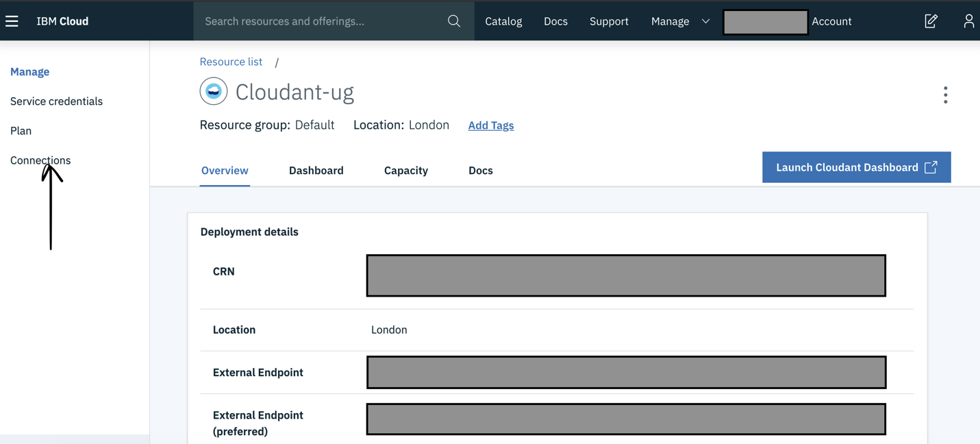Click the Deployment details heading
980x444 pixels.
249,232
